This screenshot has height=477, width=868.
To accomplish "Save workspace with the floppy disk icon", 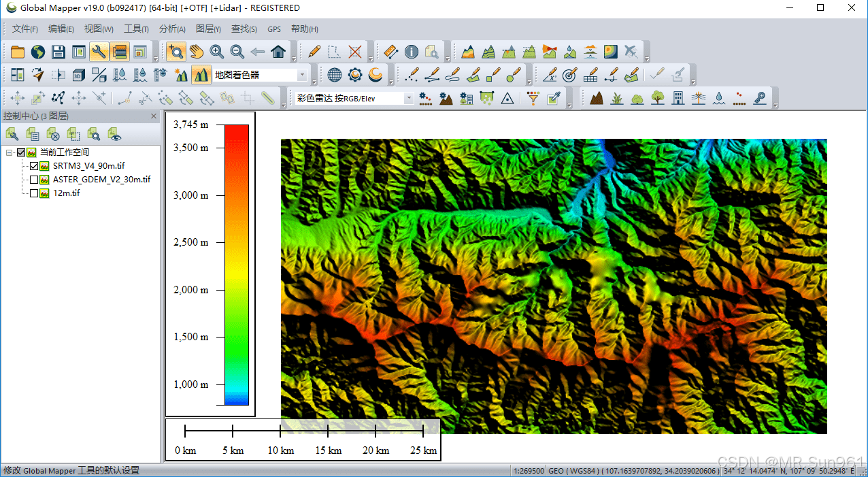I will (59, 52).
